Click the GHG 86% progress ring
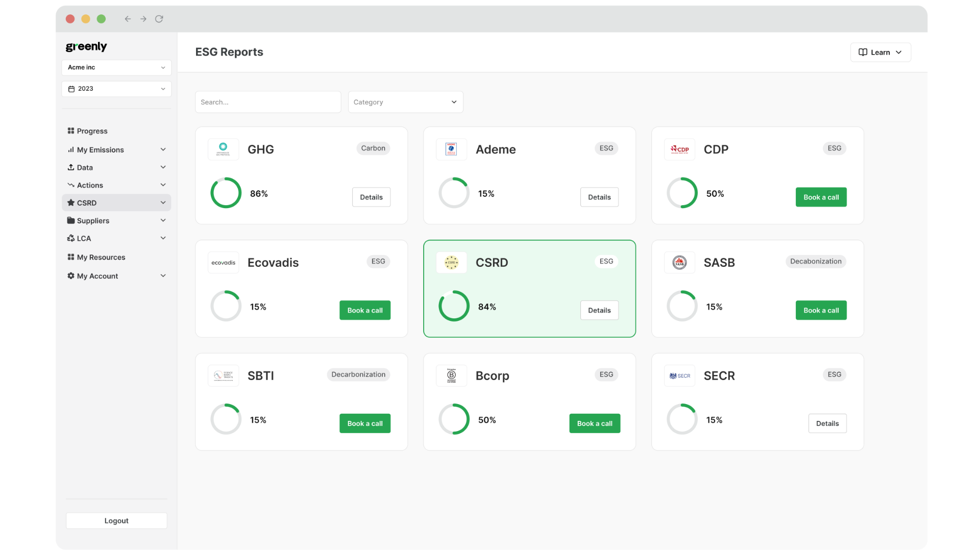Viewport: 980px width, 551px height. click(x=226, y=193)
